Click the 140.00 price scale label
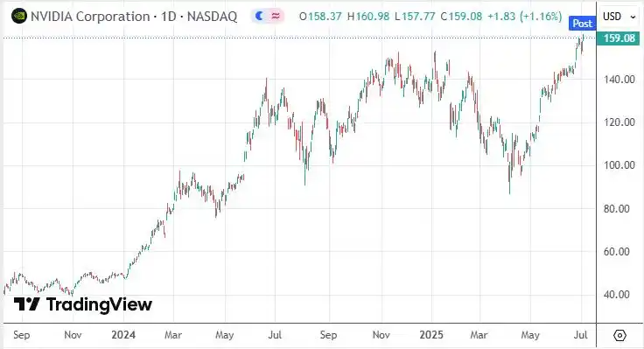Screen dimensions: 644x349 (x=619, y=80)
